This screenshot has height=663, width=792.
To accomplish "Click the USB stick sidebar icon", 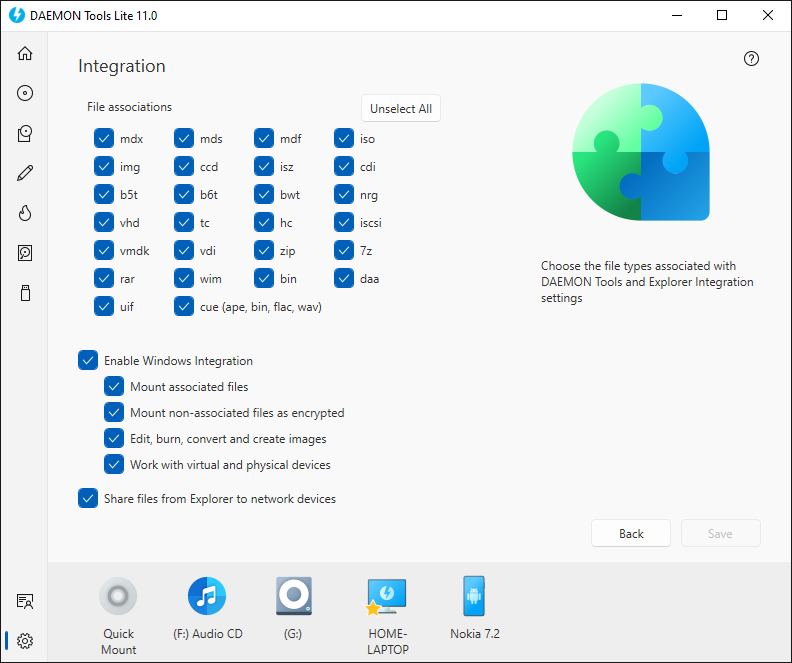I will (25, 293).
